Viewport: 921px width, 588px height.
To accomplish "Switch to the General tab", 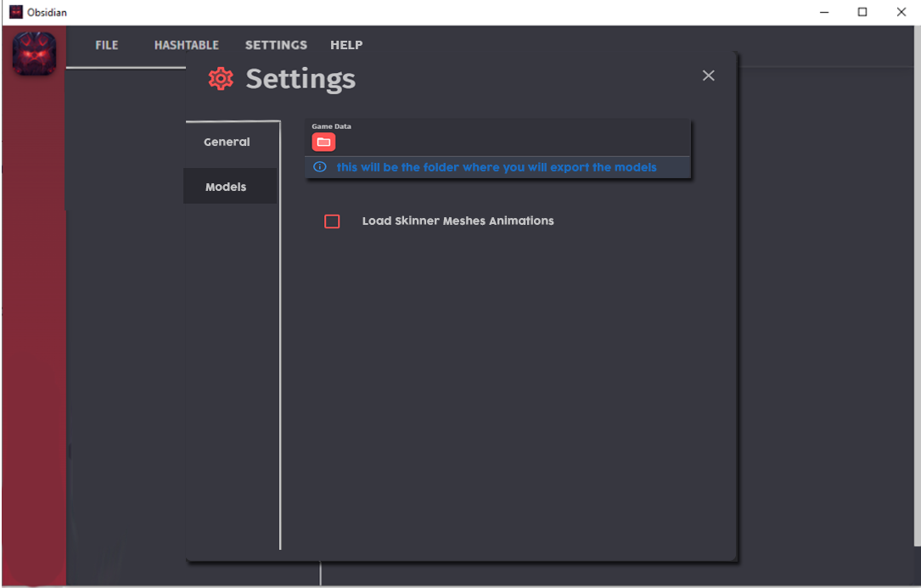I will tap(226, 142).
